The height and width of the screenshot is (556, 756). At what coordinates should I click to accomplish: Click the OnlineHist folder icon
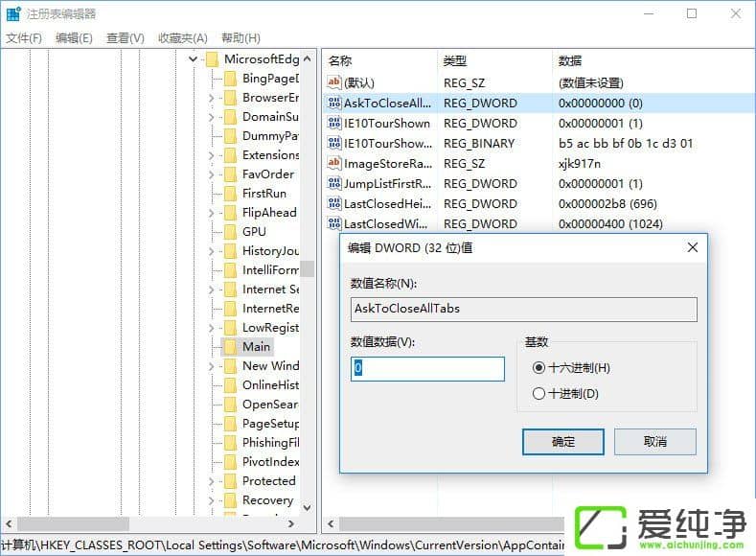tap(231, 385)
